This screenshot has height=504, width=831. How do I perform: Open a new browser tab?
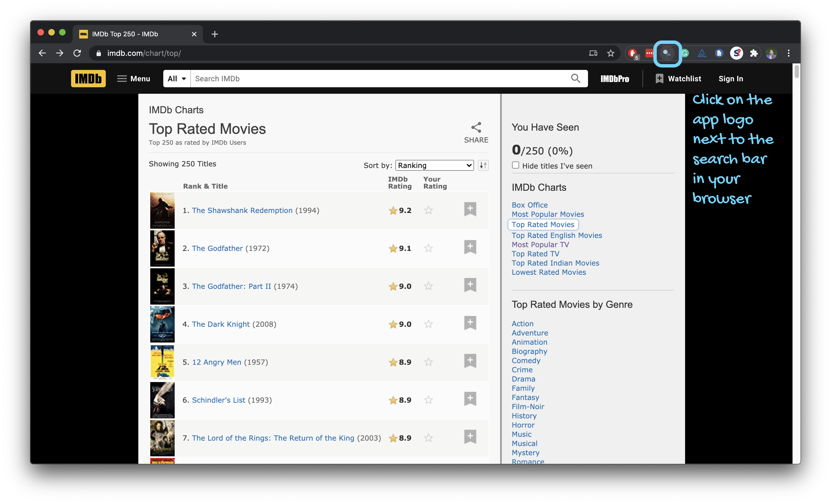(215, 34)
